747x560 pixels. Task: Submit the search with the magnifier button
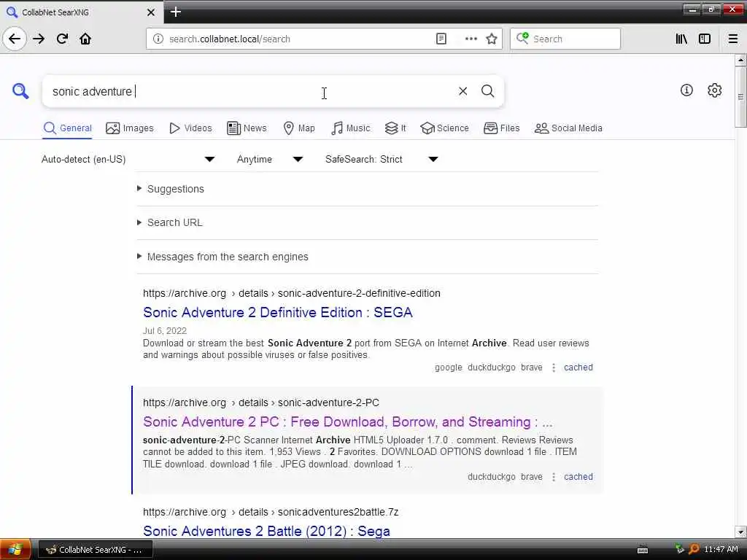[487, 91]
